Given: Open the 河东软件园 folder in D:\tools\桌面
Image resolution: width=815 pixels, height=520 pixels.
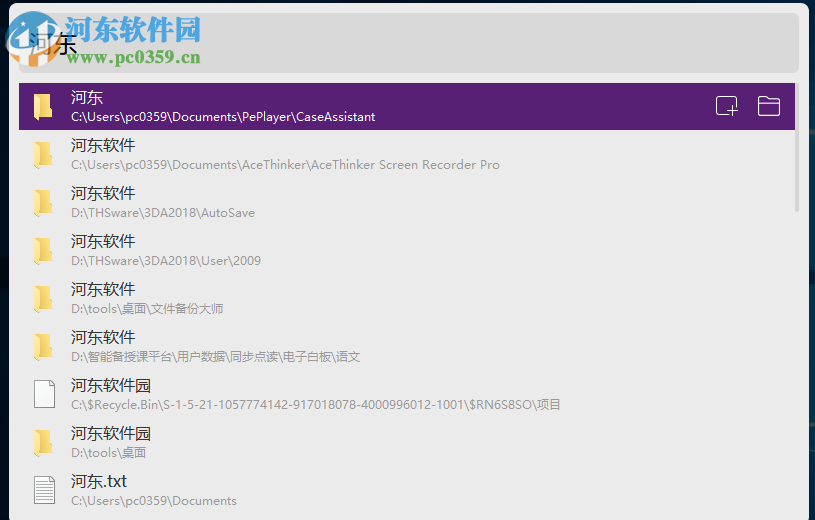Looking at the screenshot, I should coord(407,443).
